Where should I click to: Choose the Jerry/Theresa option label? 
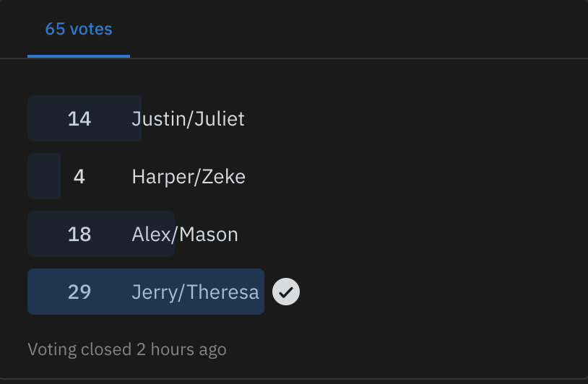195,292
